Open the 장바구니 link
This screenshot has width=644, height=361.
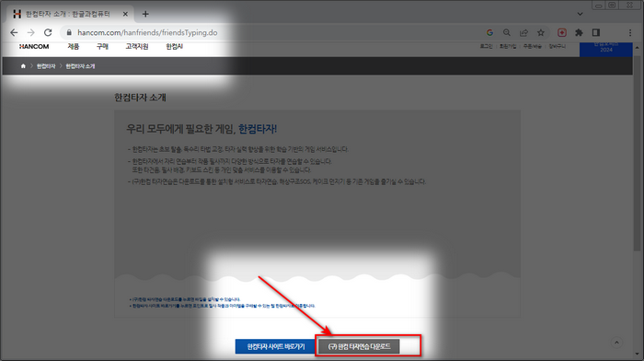(557, 46)
